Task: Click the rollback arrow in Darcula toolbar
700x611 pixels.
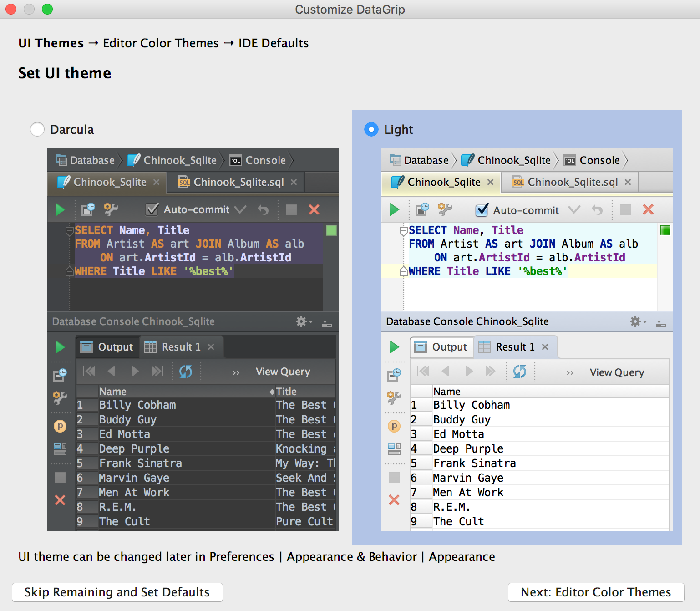Action: tap(263, 209)
